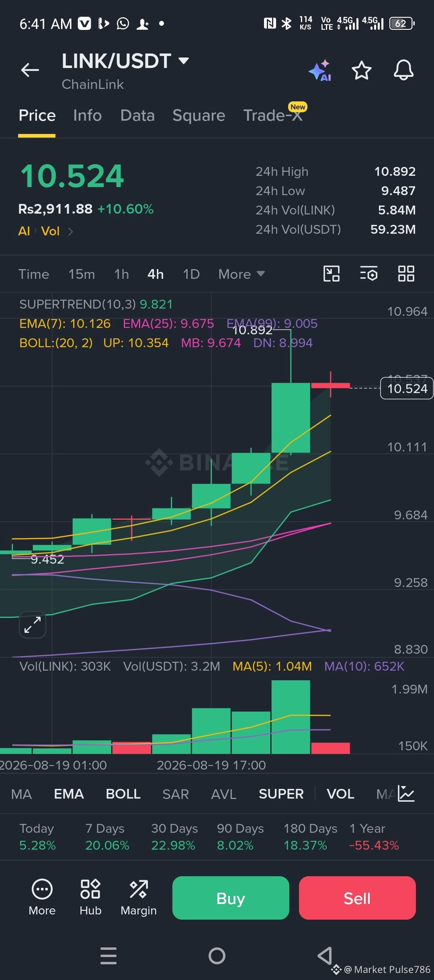
Task: Expand the LINK/USDT pair dropdown
Action: click(x=184, y=61)
